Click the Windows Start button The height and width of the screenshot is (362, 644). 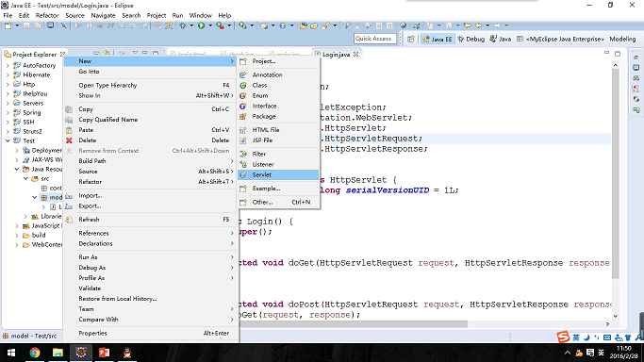[11, 353]
